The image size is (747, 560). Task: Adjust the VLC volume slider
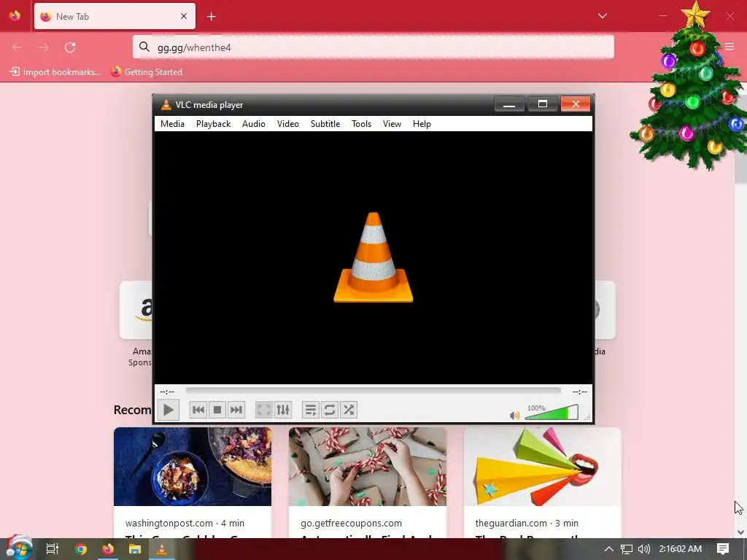coord(551,413)
